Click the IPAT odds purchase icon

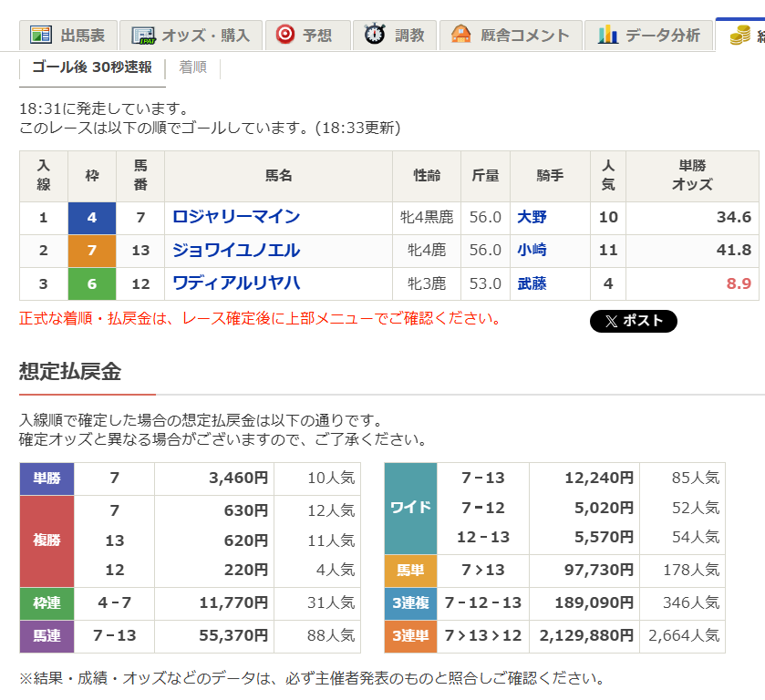point(144,36)
